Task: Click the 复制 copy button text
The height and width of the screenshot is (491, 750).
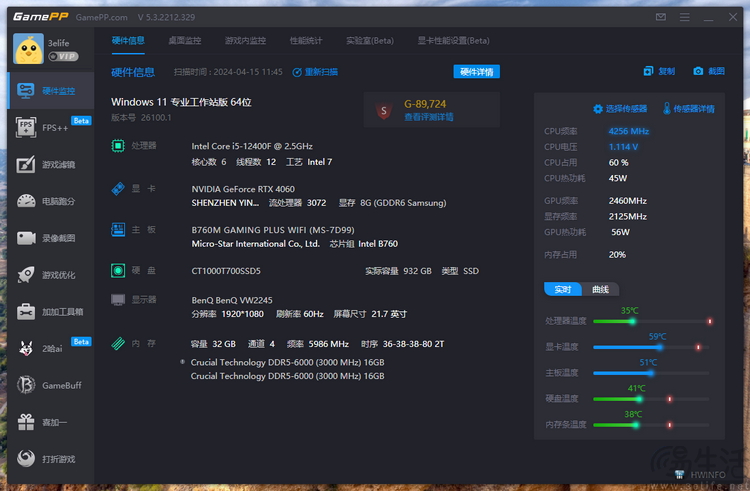Action: [666, 71]
